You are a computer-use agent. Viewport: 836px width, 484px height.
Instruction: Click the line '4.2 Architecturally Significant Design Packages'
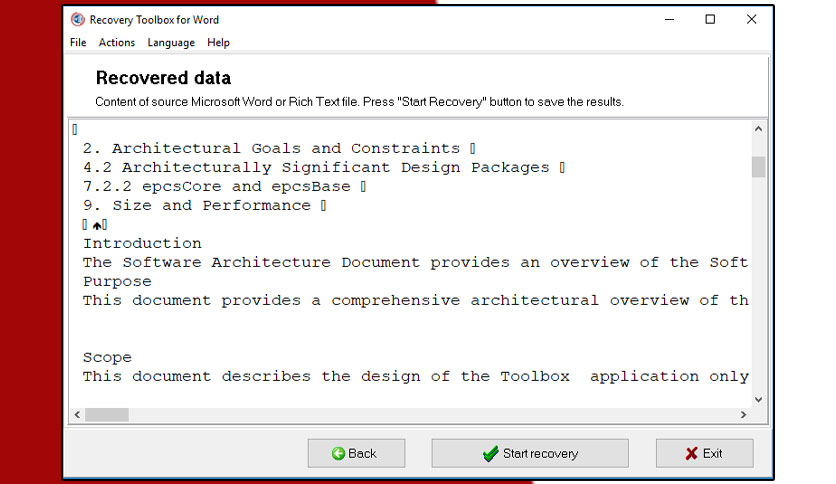[324, 167]
